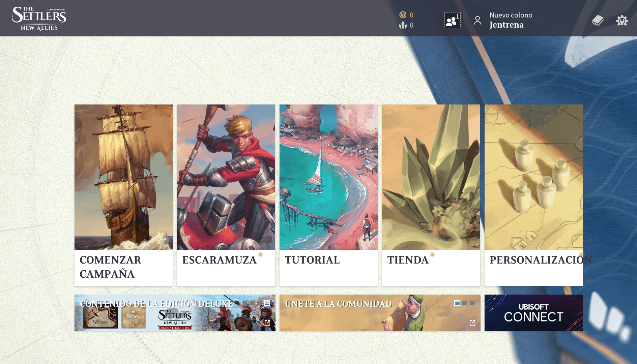Click external link icon on Comunidad banner
Screen dimensions: 637x364
(x=472, y=323)
